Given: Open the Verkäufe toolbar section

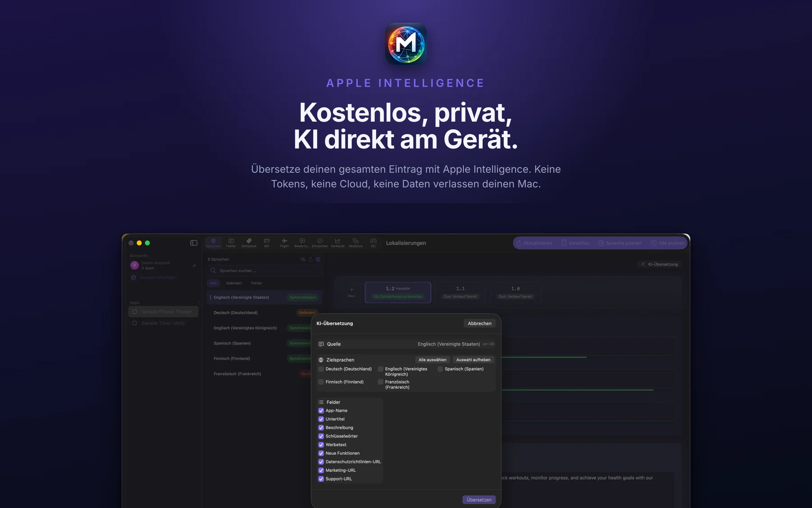Looking at the screenshot, I should point(337,243).
